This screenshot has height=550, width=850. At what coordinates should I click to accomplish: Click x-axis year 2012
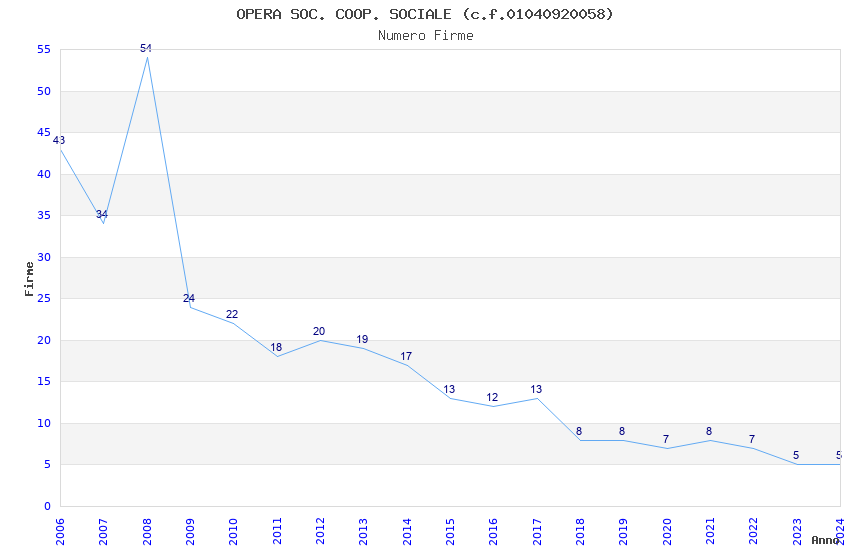(320, 532)
